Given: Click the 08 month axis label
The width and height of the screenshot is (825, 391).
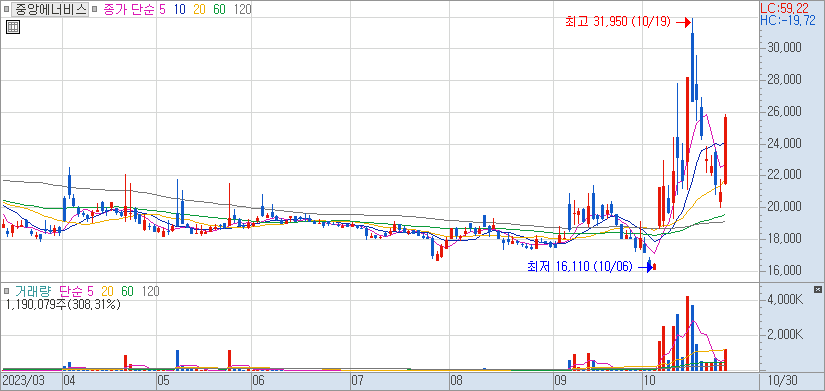Looking at the screenshot, I should [x=457, y=379].
